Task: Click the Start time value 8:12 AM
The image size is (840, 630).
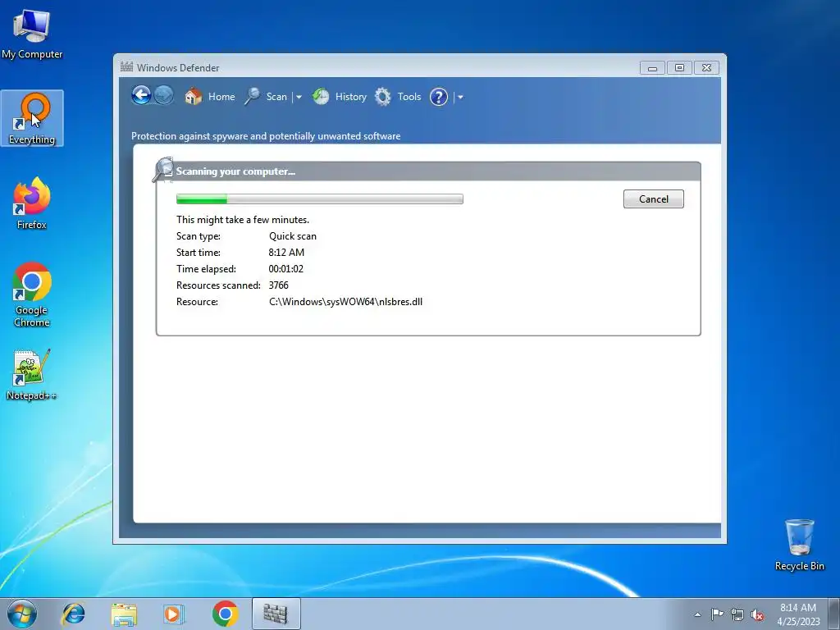Action: tap(286, 253)
